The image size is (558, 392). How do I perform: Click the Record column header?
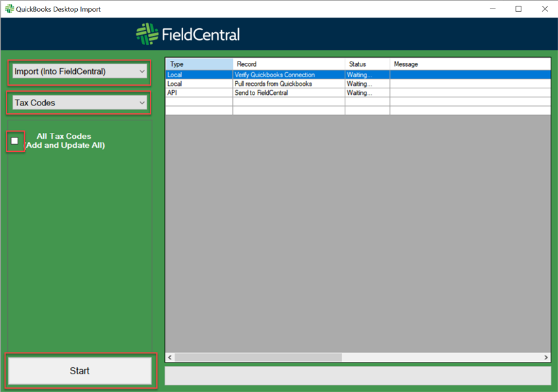[x=288, y=64]
